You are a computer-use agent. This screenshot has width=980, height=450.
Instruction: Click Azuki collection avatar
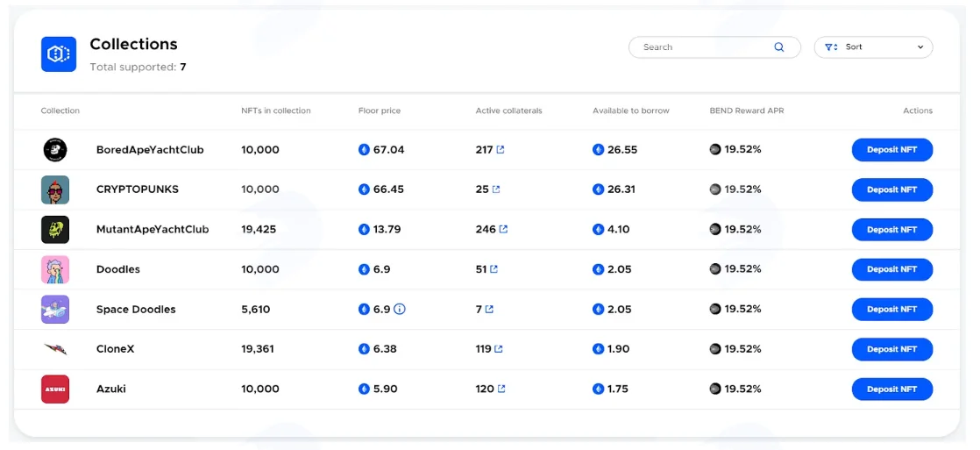[55, 389]
